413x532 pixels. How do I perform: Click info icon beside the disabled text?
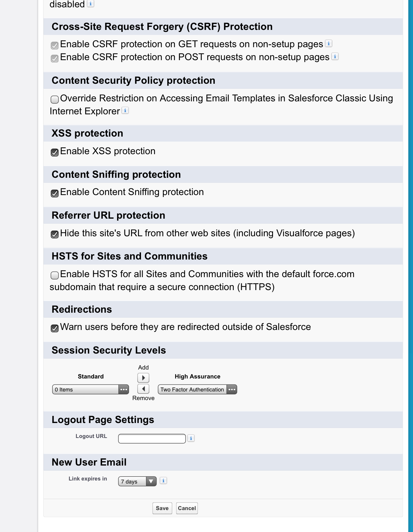coord(90,4)
